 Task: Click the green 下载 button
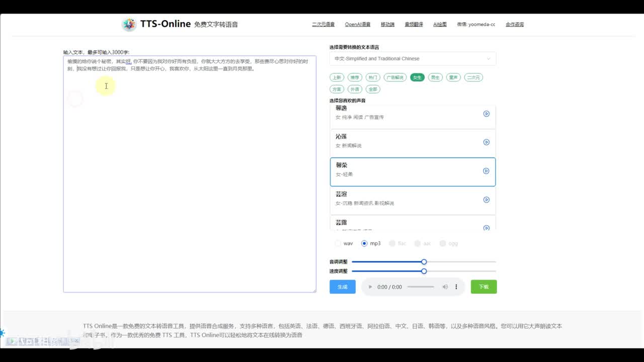pos(484,287)
